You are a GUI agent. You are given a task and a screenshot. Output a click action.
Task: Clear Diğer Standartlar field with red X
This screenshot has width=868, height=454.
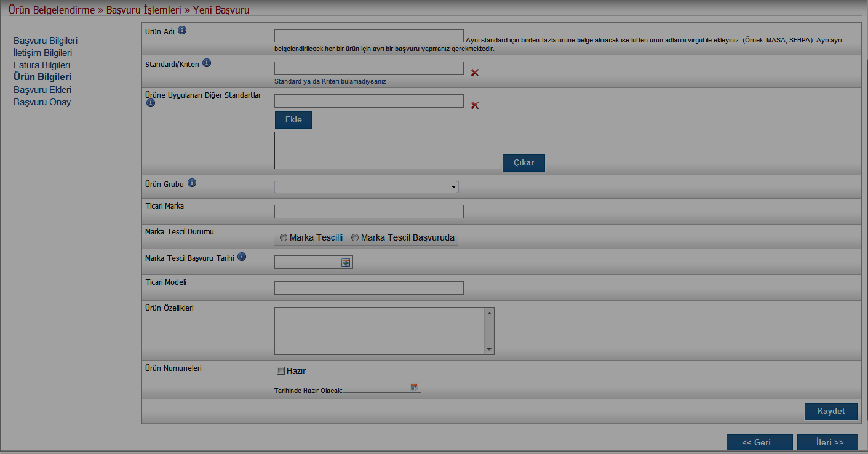tap(475, 105)
